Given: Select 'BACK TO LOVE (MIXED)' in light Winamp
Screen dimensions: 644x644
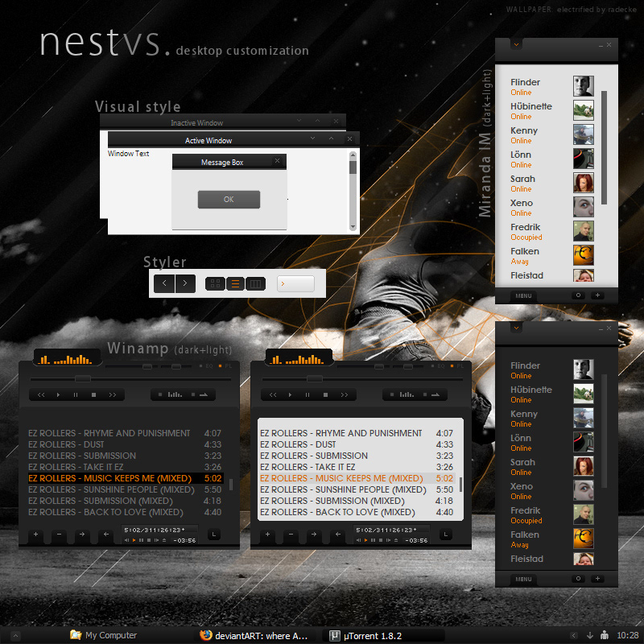Looking at the screenshot, I should [357, 512].
